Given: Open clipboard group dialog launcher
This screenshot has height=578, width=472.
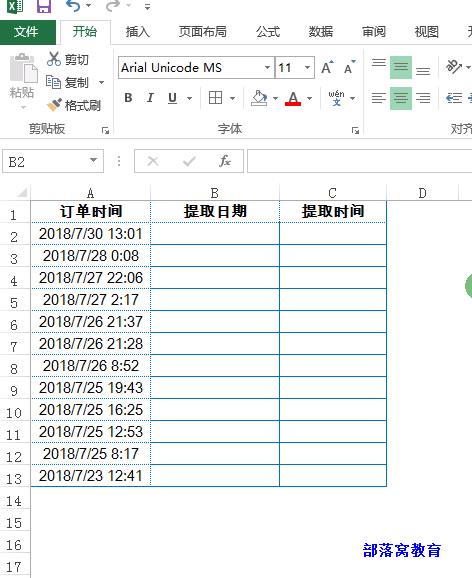Looking at the screenshot, I should tap(106, 130).
